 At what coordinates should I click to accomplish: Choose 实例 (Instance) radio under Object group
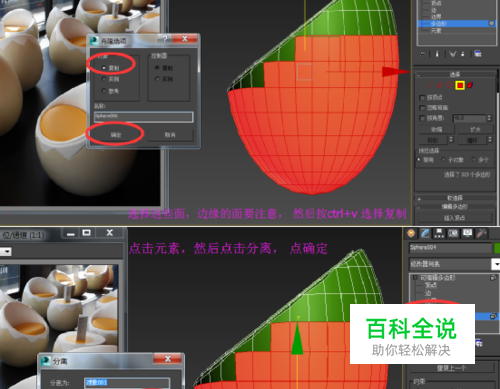coord(104,79)
